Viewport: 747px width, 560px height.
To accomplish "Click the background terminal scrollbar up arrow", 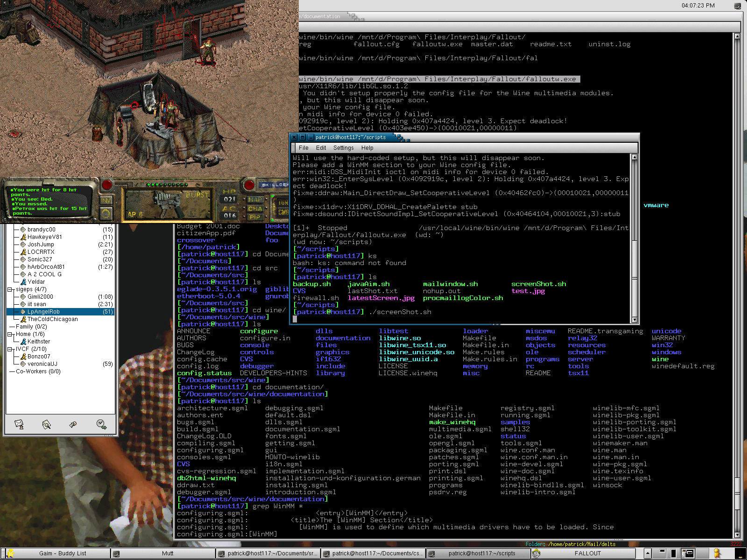I will click(737, 36).
